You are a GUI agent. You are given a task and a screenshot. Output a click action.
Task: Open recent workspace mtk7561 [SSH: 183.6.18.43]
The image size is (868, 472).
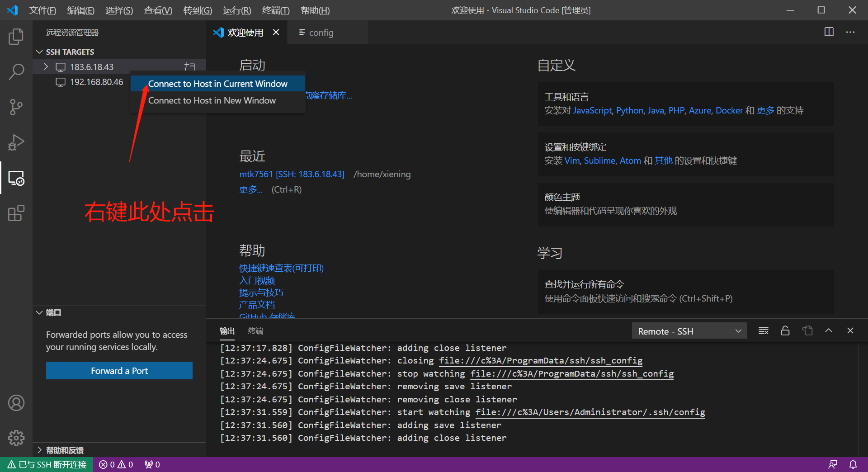tap(292, 174)
